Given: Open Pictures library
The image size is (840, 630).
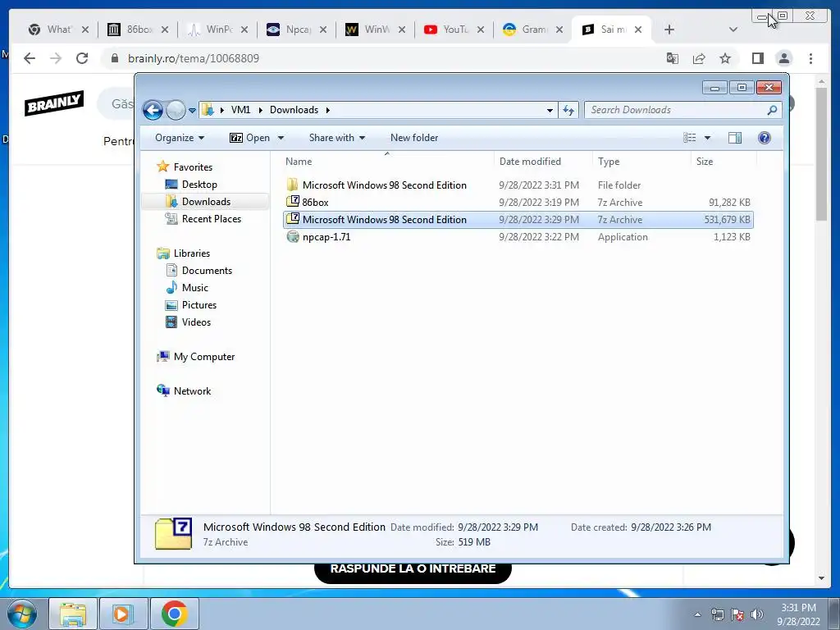Looking at the screenshot, I should coord(199,305).
